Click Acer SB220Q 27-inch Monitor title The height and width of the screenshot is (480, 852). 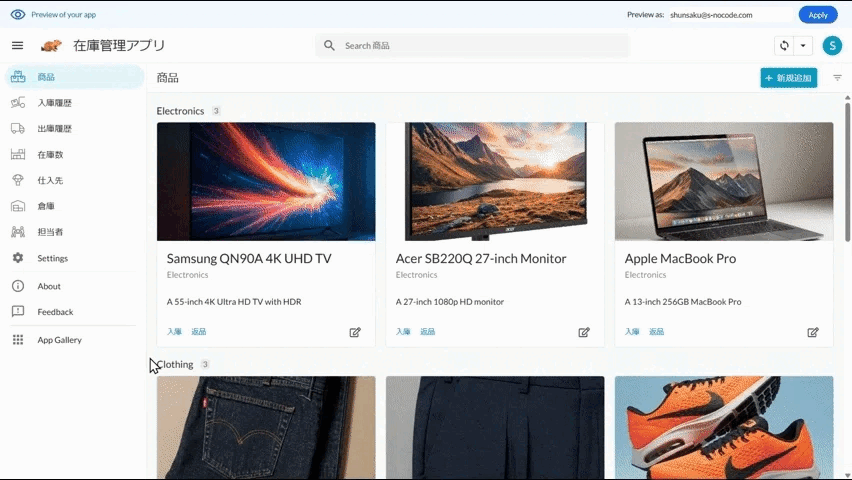point(481,259)
